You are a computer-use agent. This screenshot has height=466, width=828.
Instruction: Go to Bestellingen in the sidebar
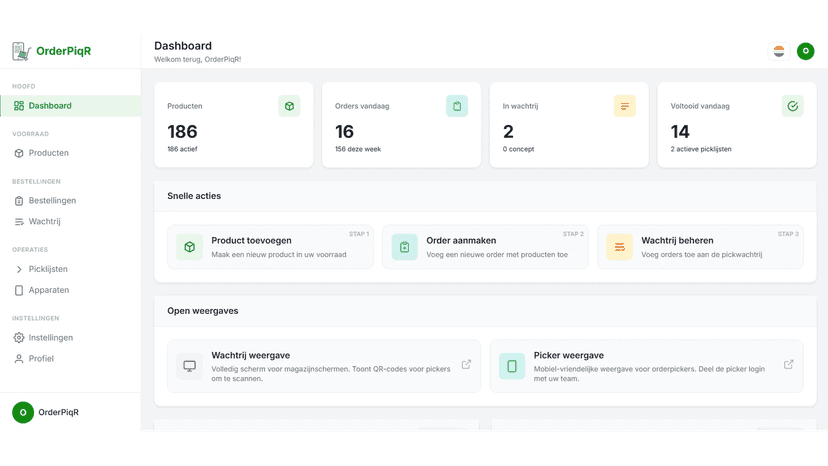[x=71, y=201]
